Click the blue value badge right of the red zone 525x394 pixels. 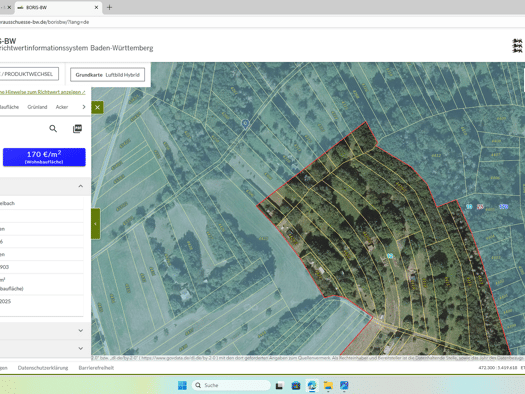504,207
